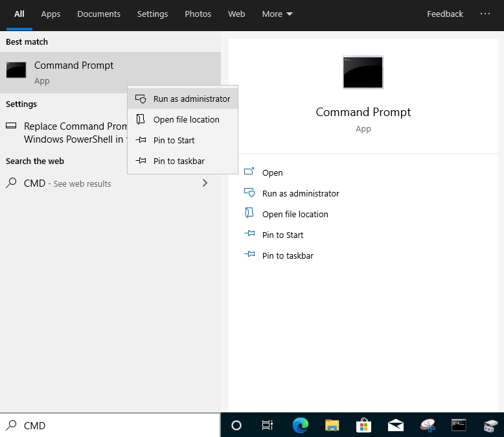Open File Explorer from the taskbar
Screen dimensions: 504x437
pos(332,425)
